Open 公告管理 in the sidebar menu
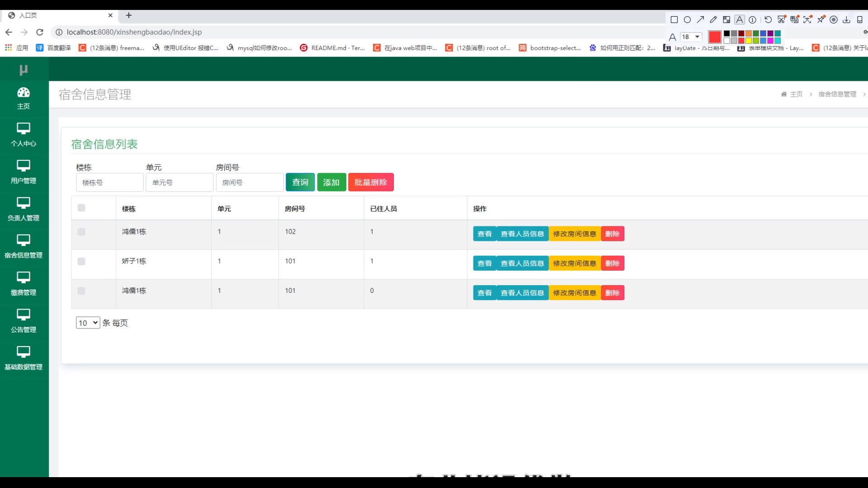Viewport: 868px width, 488px height. pyautogui.click(x=24, y=321)
